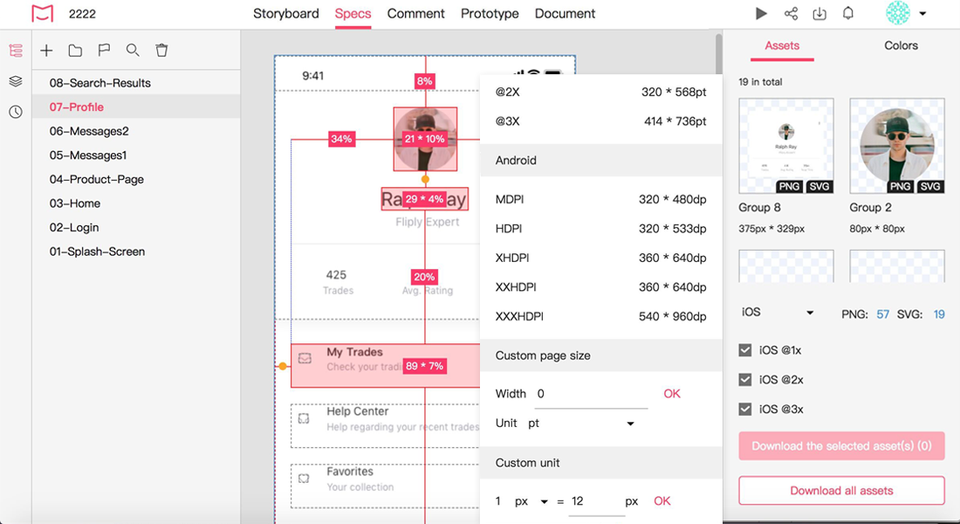Click the My Trades row icon

point(304,359)
